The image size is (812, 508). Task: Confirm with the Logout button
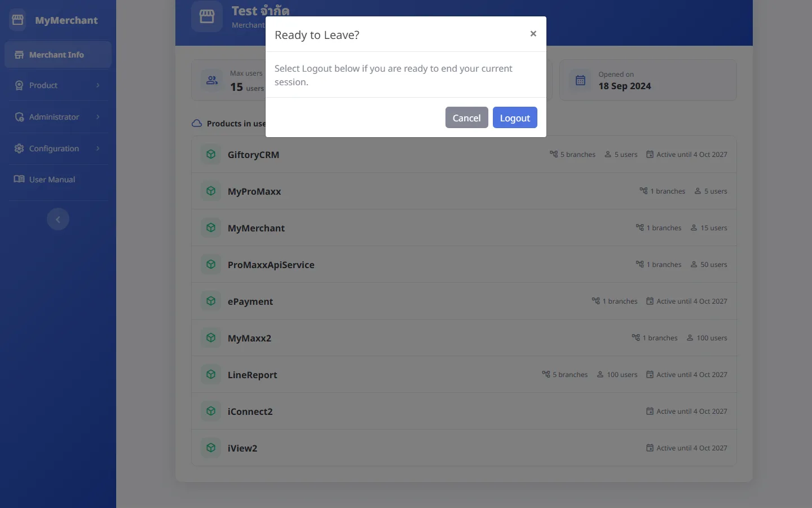(x=515, y=117)
